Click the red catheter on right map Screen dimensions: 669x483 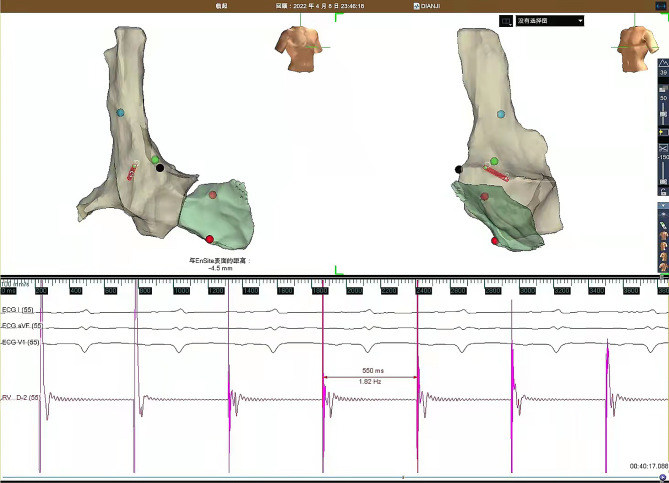(x=496, y=172)
